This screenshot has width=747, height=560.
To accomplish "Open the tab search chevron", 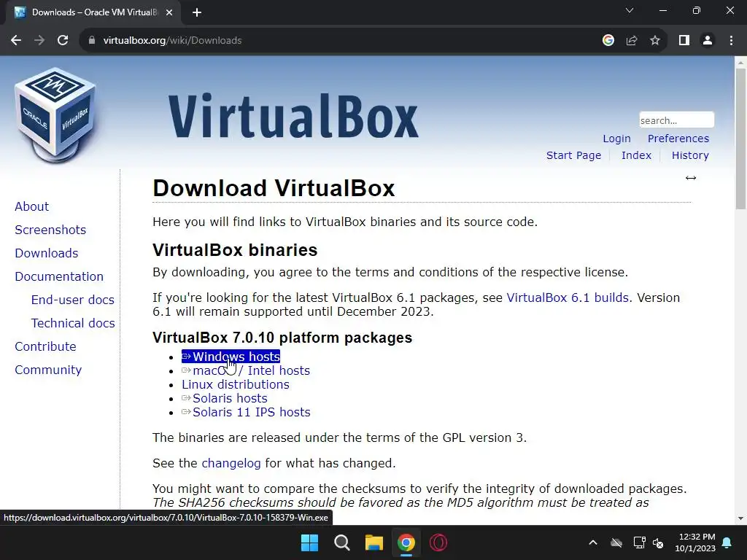I will click(x=630, y=10).
